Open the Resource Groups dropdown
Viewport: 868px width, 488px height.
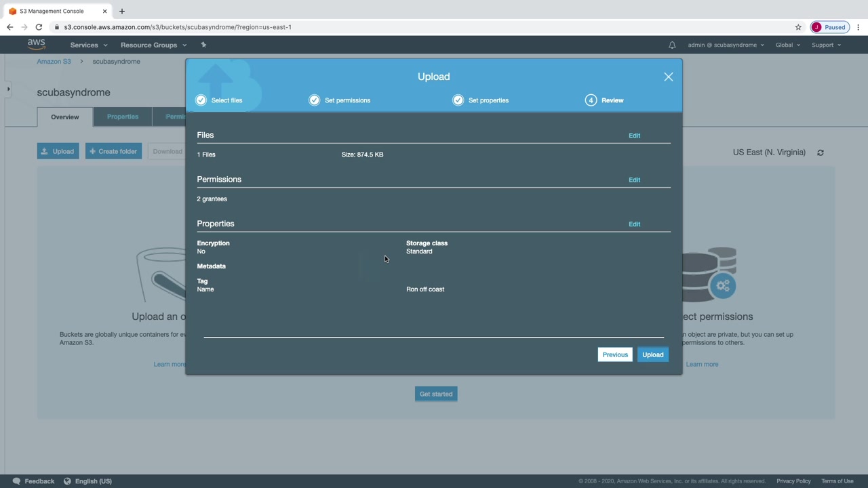(x=153, y=45)
